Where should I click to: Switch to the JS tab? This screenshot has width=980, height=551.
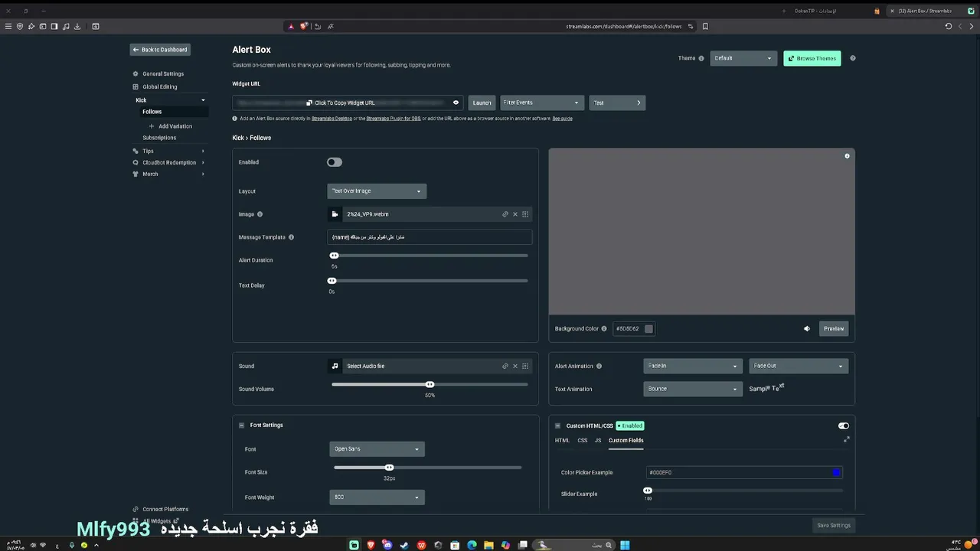598,440
